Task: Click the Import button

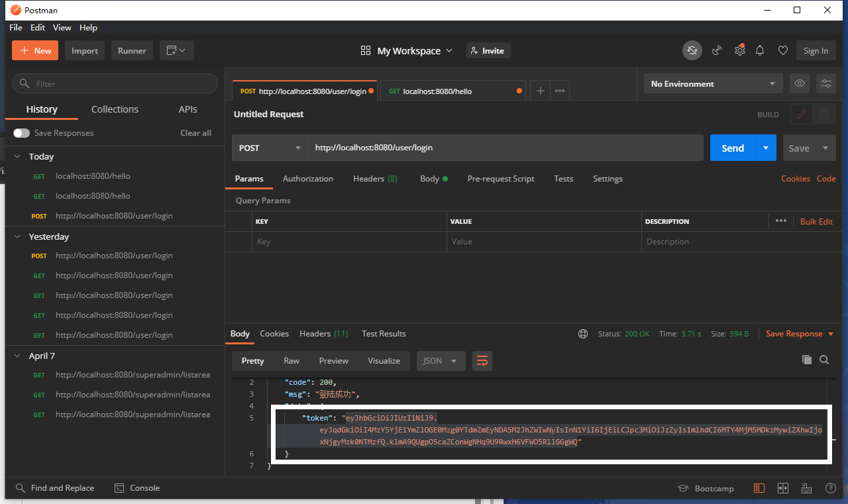Action: (x=85, y=50)
